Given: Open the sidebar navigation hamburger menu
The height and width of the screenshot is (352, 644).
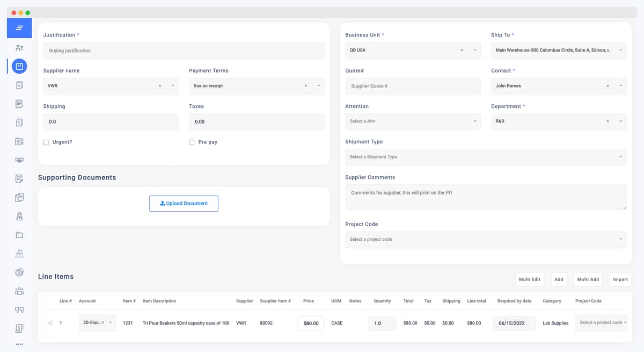Looking at the screenshot, I should [19, 28].
